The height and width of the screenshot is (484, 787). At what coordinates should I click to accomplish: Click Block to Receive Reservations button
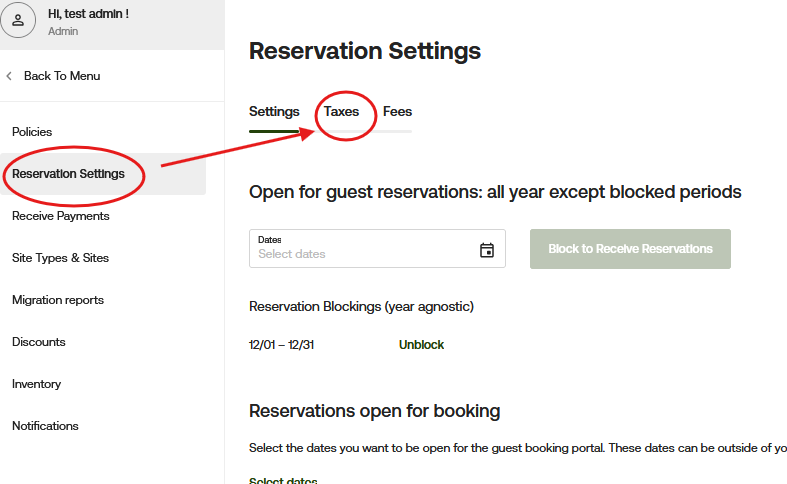(630, 249)
